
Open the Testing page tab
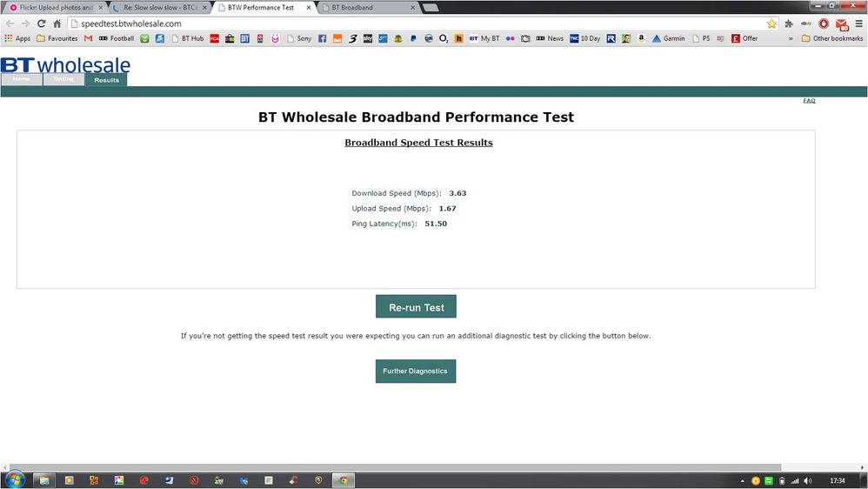click(63, 79)
